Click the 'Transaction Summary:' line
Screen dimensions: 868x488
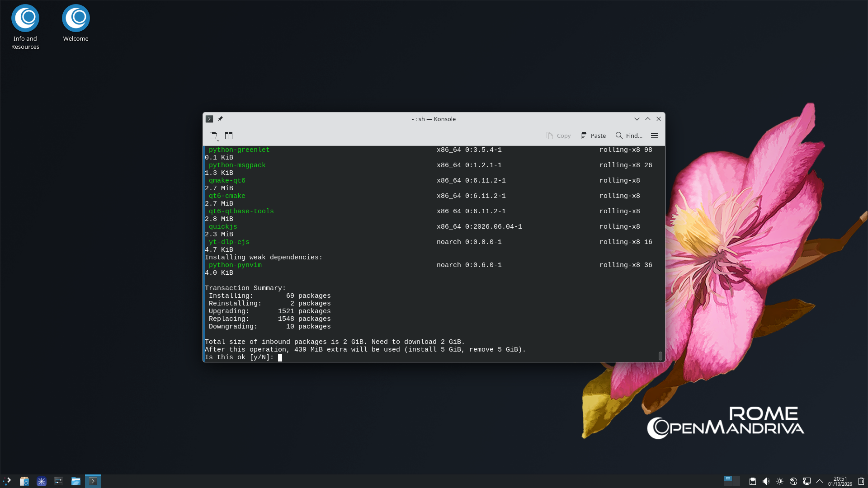tap(245, 288)
